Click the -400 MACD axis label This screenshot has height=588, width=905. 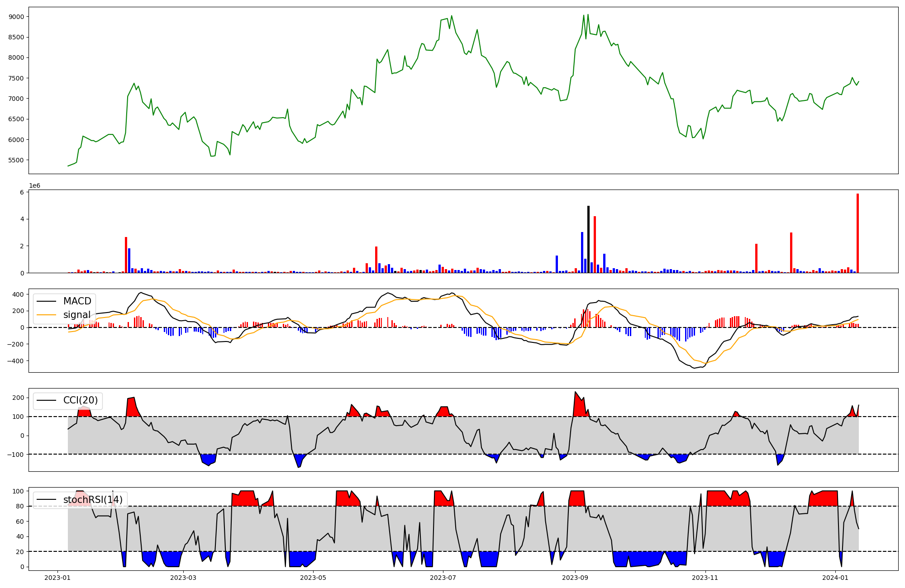click(15, 361)
